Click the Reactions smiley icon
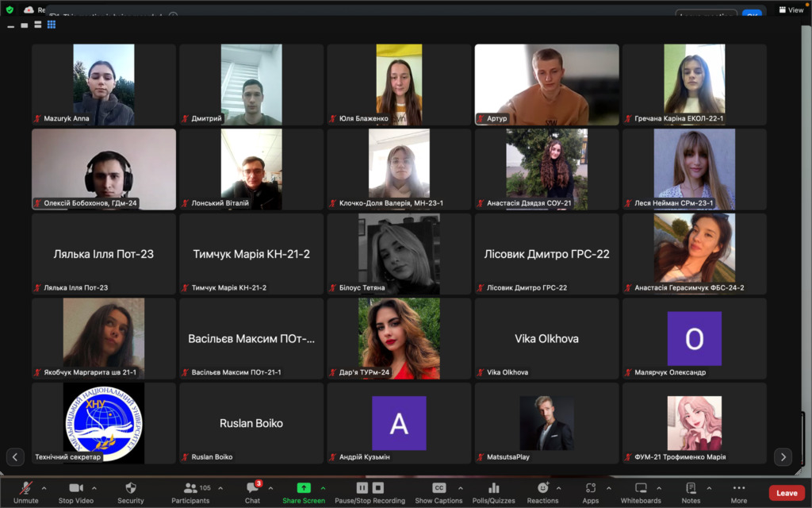812x508 pixels. (x=542, y=487)
